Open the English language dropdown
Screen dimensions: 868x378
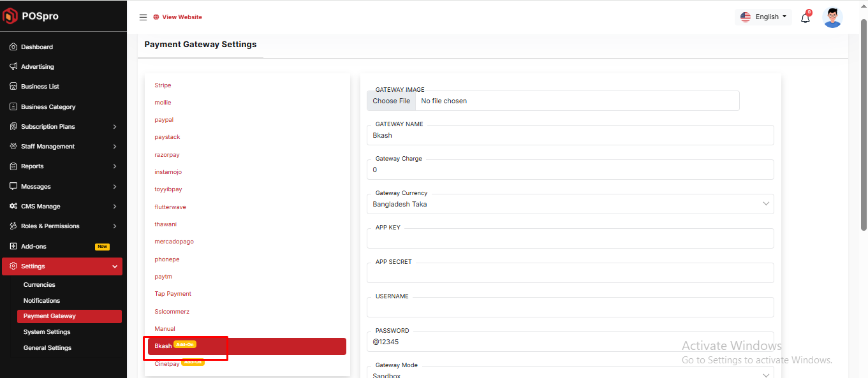click(x=763, y=17)
